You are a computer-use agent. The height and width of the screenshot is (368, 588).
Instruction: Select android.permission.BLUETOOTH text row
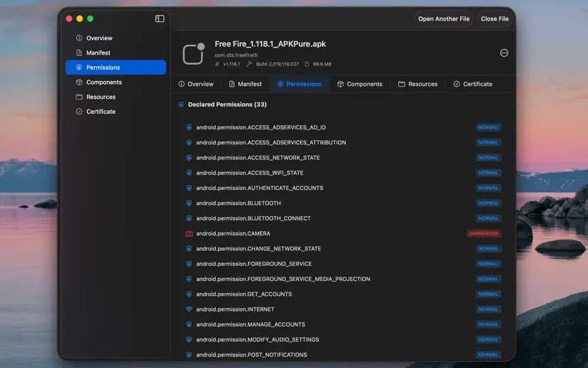(x=238, y=203)
